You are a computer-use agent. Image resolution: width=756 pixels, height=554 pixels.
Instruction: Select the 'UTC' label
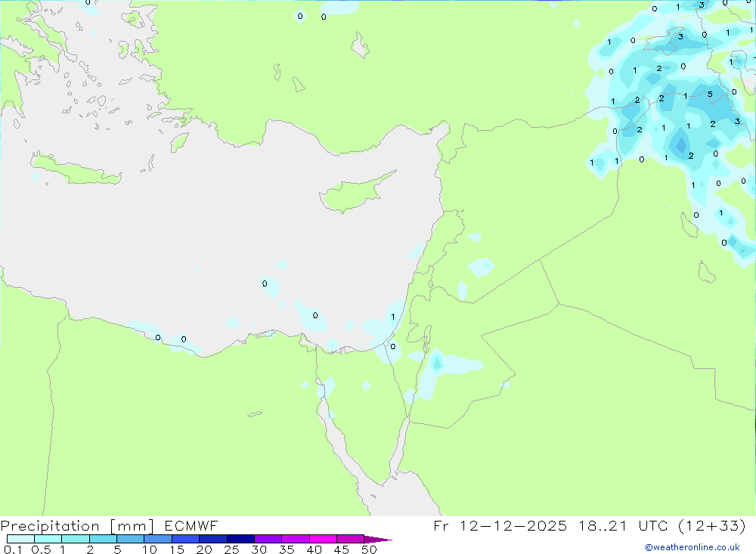point(653,525)
